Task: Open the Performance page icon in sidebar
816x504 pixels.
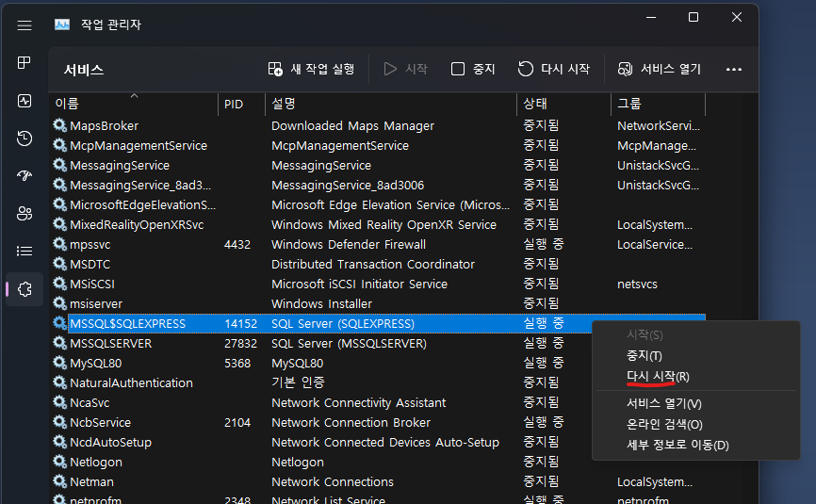Action: point(24,101)
